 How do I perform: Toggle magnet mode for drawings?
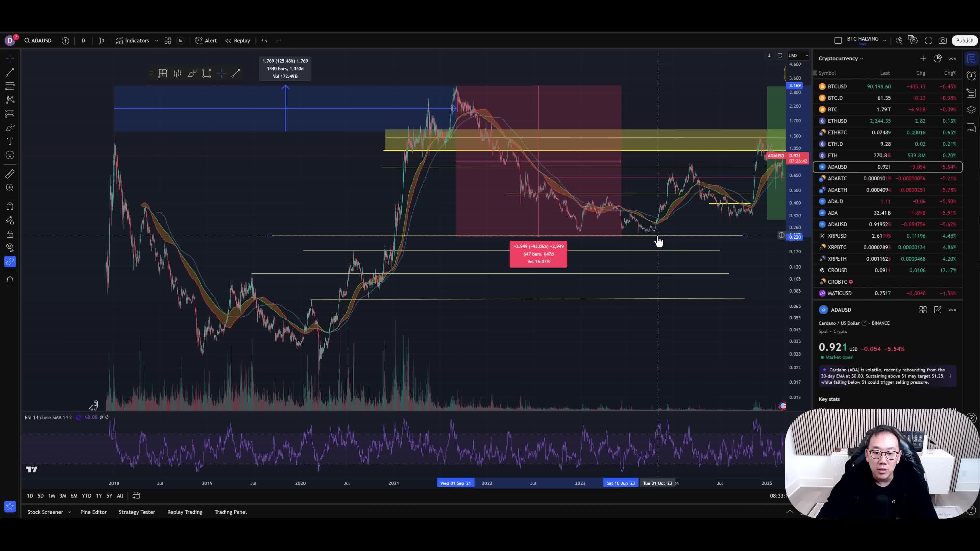(x=10, y=206)
